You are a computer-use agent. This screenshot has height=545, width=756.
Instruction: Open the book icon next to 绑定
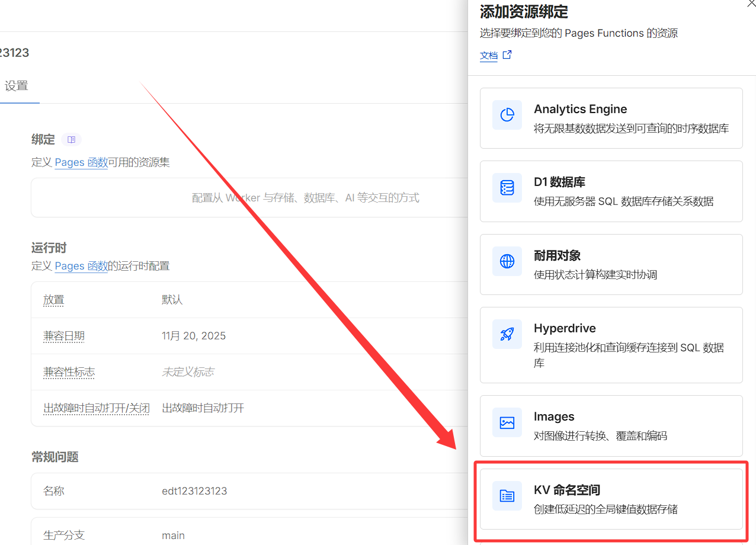[x=71, y=140]
